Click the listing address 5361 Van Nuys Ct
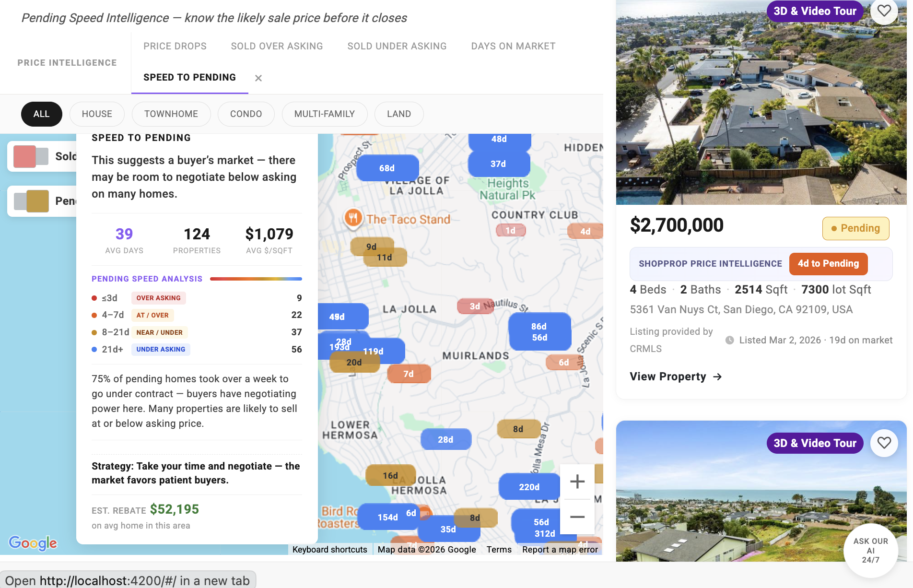Viewport: 913px width, 588px height. (x=741, y=309)
